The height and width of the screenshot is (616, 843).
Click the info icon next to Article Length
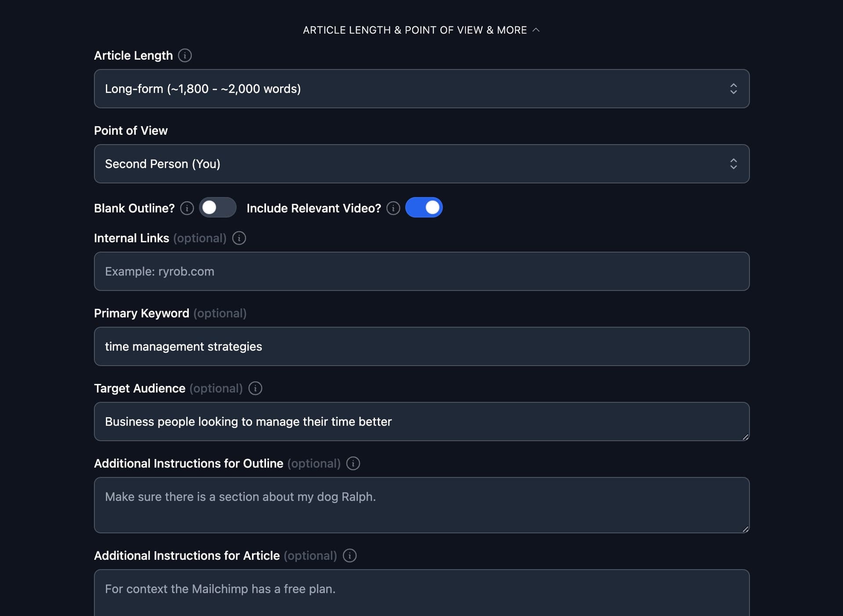[185, 55]
